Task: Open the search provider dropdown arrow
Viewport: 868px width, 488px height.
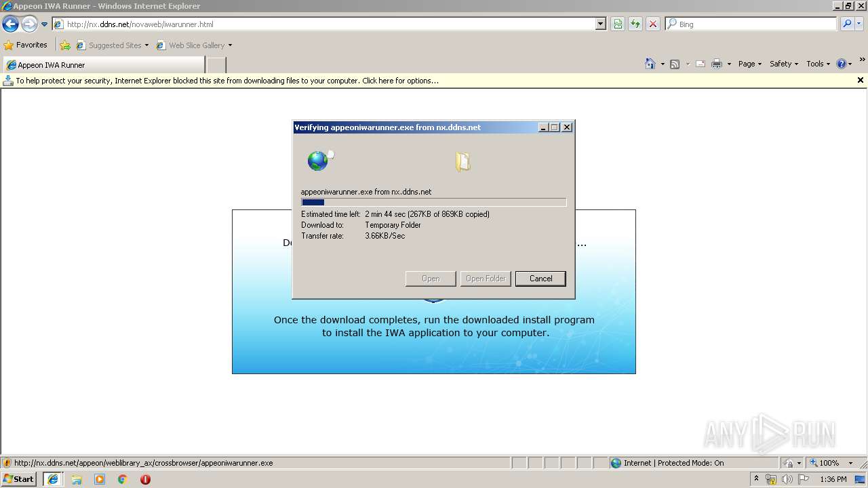Action: (859, 24)
